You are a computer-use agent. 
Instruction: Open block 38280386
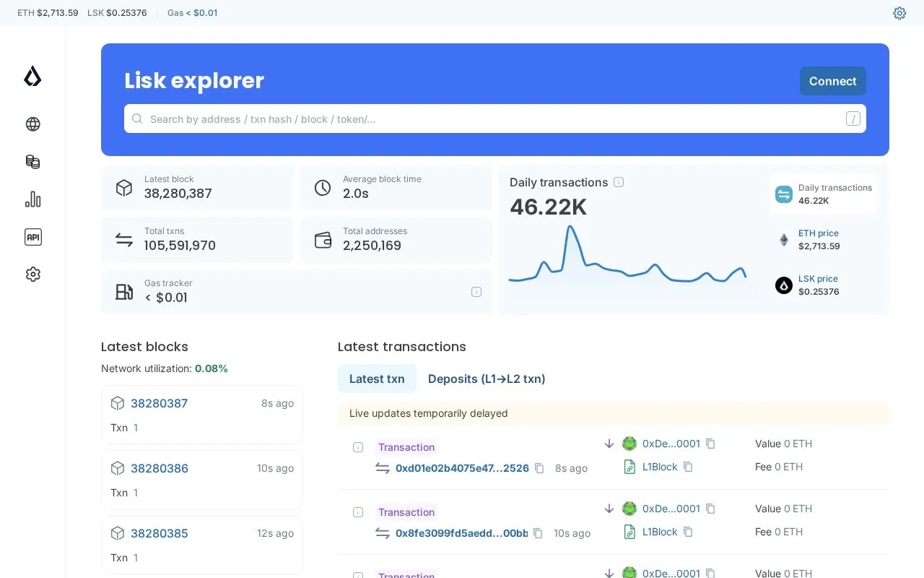pyautogui.click(x=159, y=468)
